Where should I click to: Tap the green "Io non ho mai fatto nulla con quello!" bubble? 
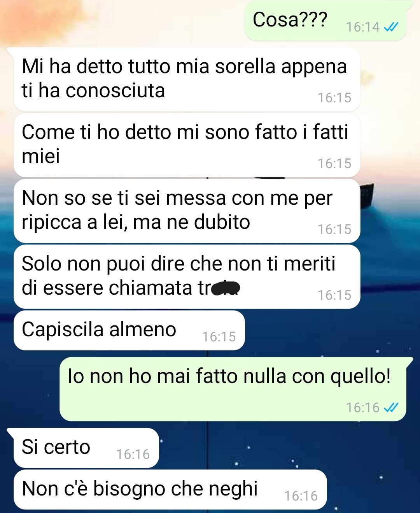(233, 389)
